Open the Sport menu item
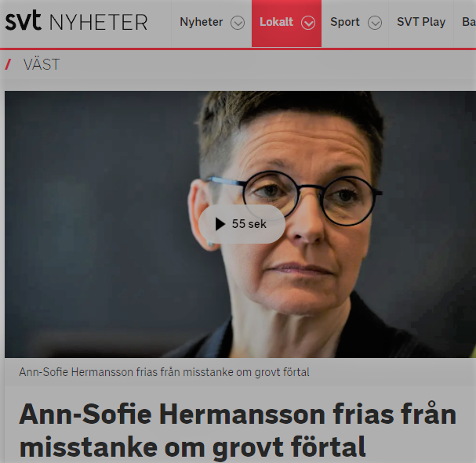Screen dimensions: 476x463 [345, 22]
